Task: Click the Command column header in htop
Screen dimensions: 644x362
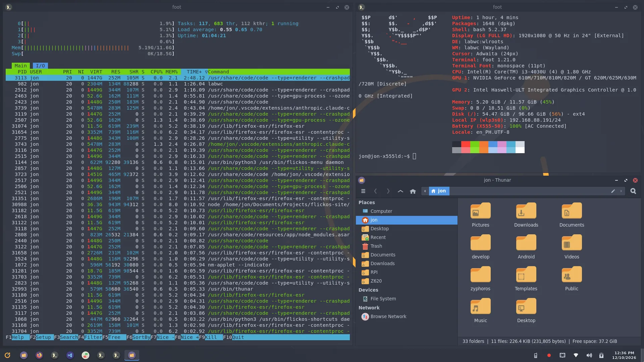Action: [218, 72]
